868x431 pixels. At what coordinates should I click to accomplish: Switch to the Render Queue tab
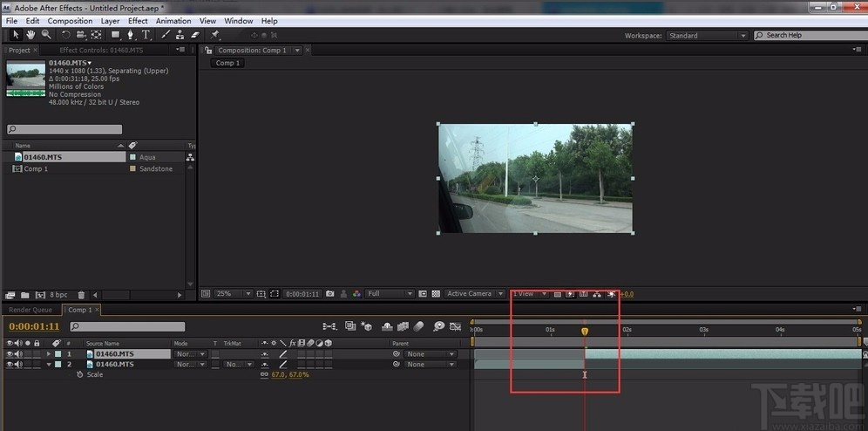tap(31, 310)
